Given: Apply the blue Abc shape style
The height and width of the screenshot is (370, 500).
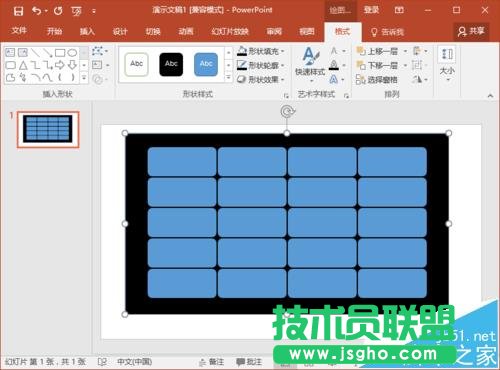Looking at the screenshot, I should tap(206, 64).
